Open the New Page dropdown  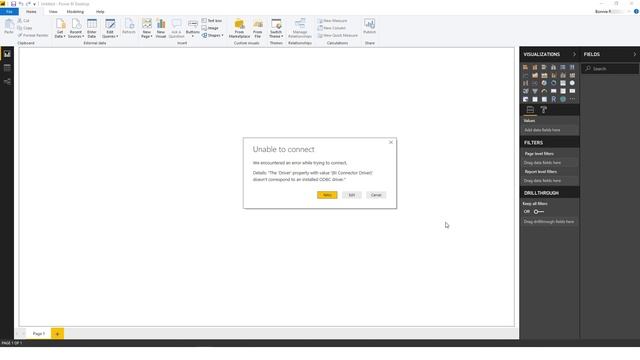(x=147, y=29)
